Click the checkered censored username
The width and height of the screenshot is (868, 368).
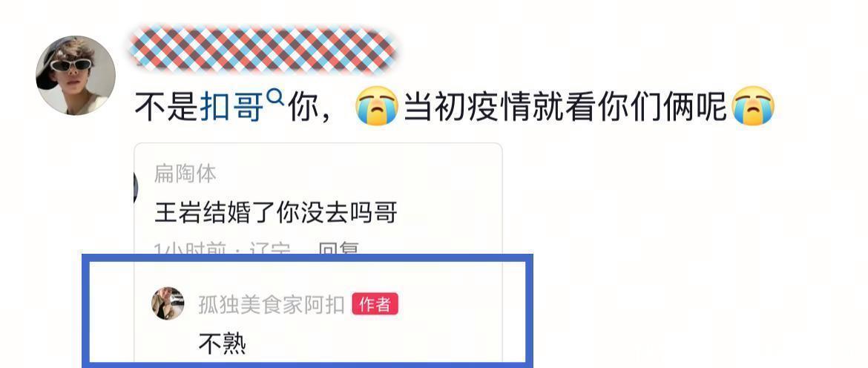click(263, 50)
